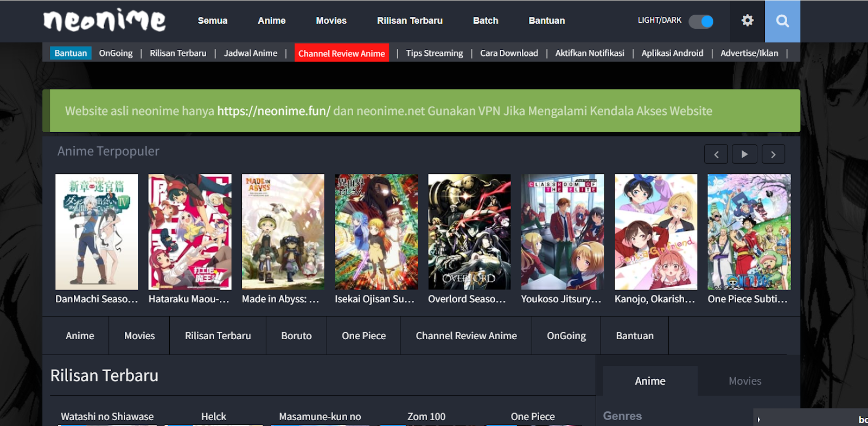Open OnGoing link in the subnav bar
Viewport: 868px width, 426px height.
tap(116, 53)
